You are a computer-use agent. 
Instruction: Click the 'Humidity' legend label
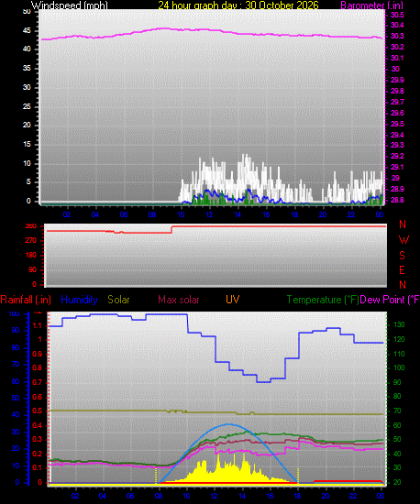(x=79, y=300)
